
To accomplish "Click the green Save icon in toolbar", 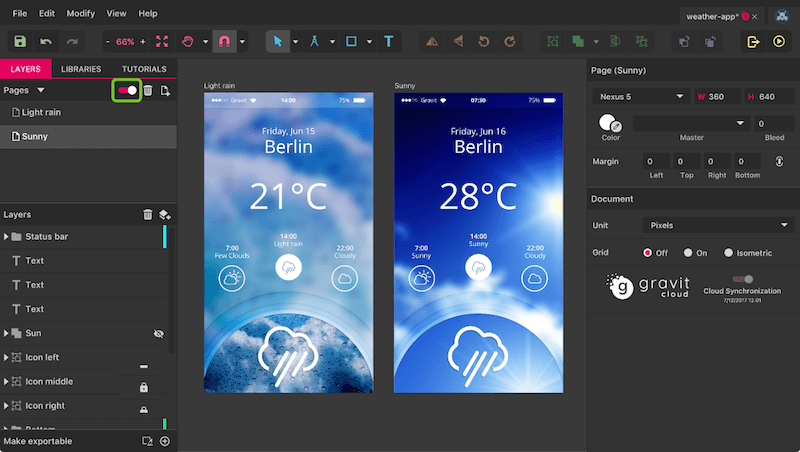I will click(20, 42).
